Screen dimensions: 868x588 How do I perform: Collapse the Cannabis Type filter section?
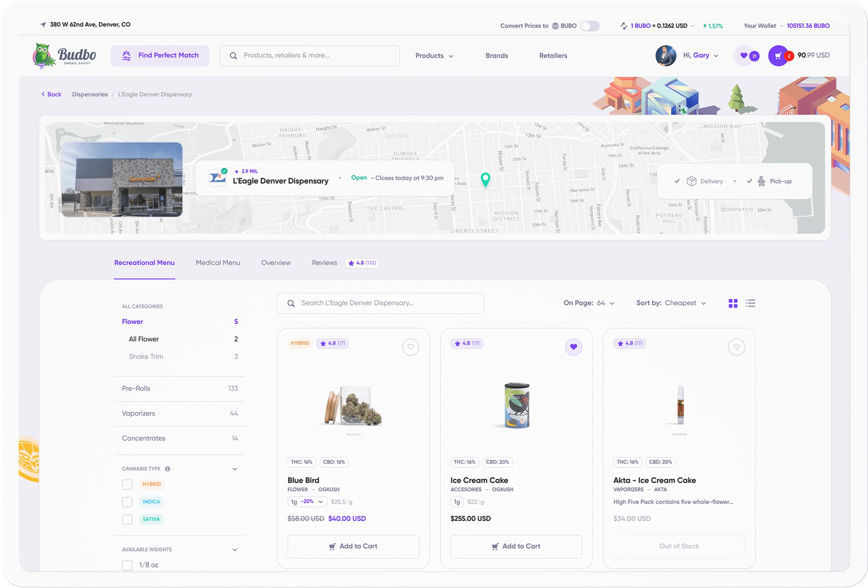[x=234, y=469]
